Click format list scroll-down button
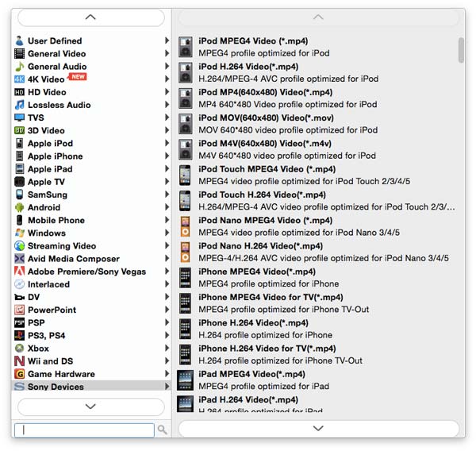476x451 pixels. click(x=318, y=429)
